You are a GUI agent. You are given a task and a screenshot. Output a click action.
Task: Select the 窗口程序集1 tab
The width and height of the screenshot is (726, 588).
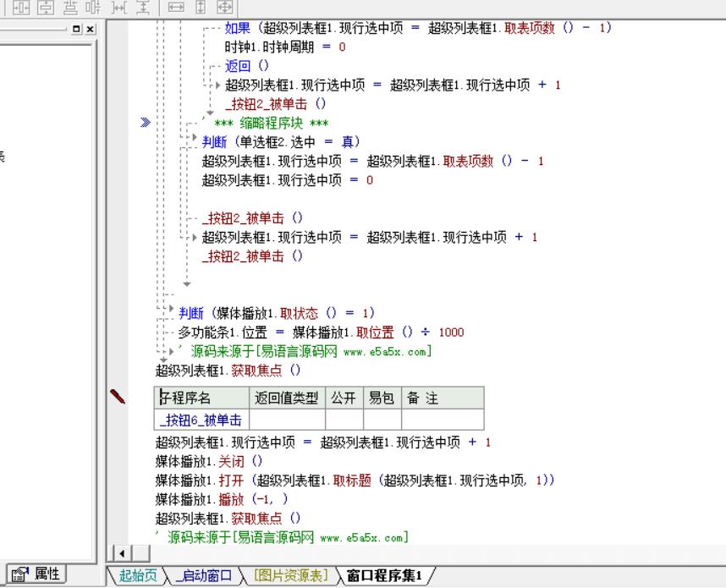click(x=384, y=575)
